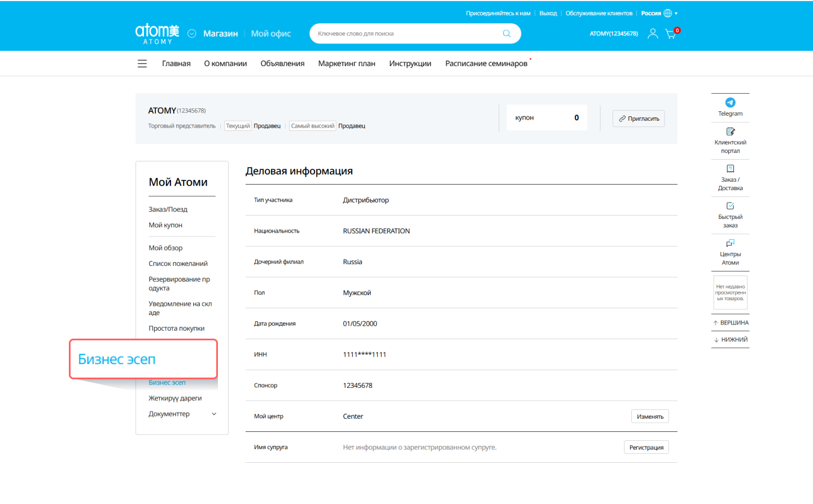Open small Бизнес эсеп sidebar link

click(167, 383)
